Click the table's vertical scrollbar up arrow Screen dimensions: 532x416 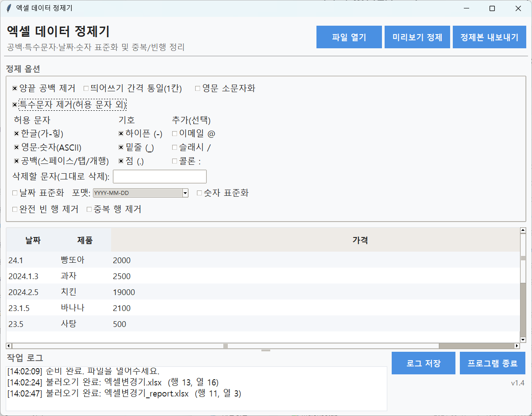523,230
